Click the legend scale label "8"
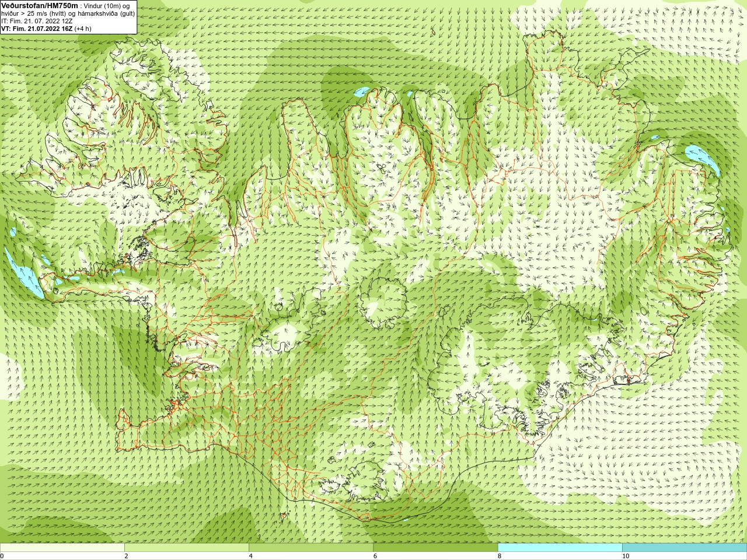The image size is (747, 560). [x=499, y=556]
